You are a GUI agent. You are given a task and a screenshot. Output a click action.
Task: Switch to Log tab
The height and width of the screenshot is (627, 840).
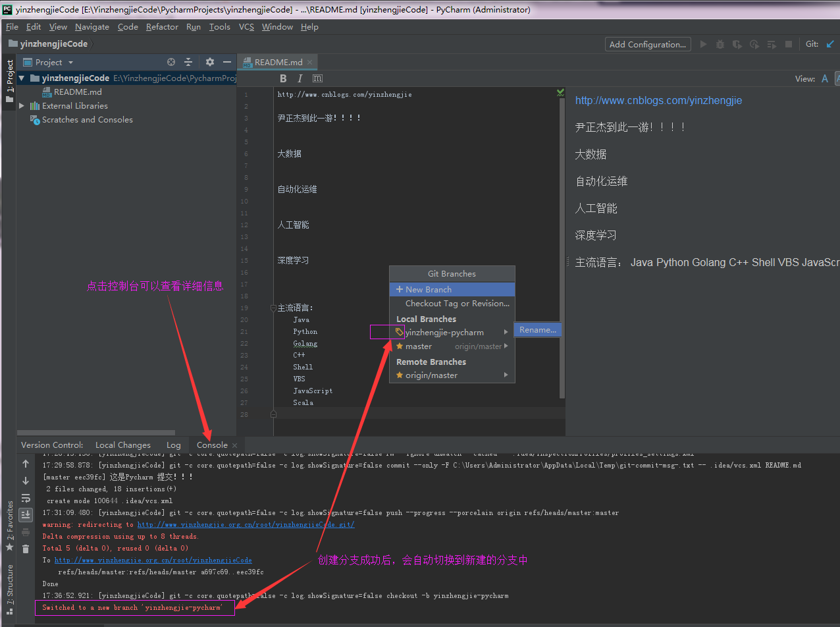pos(174,445)
